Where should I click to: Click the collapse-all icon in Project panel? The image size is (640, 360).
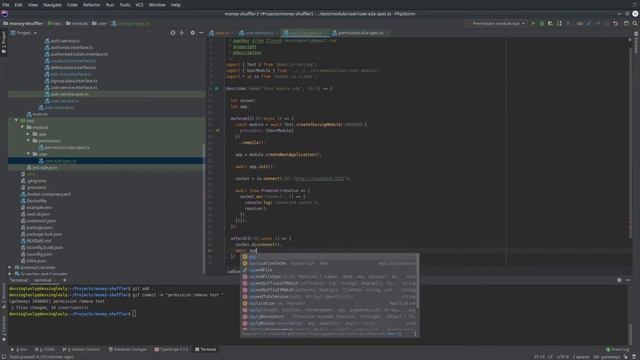[182, 33]
